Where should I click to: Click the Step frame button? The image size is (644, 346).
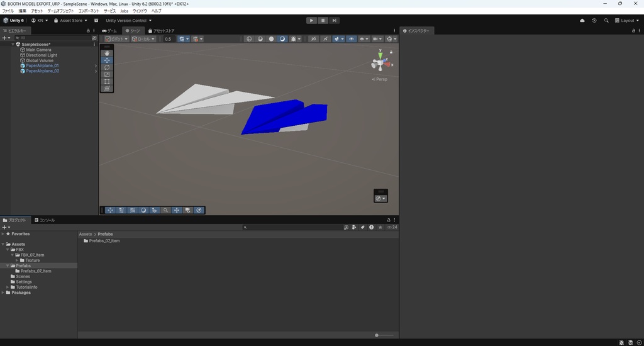tap(335, 21)
